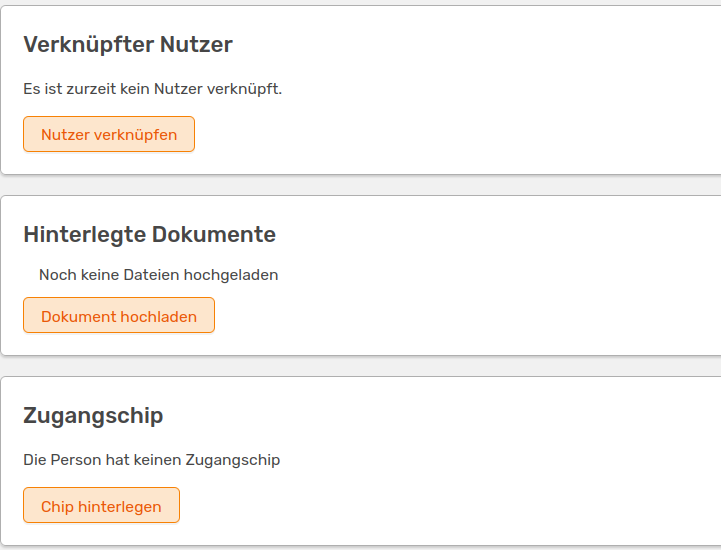721x550 pixels.
Task: Focus the stored documents section title
Action: pyautogui.click(x=149, y=235)
